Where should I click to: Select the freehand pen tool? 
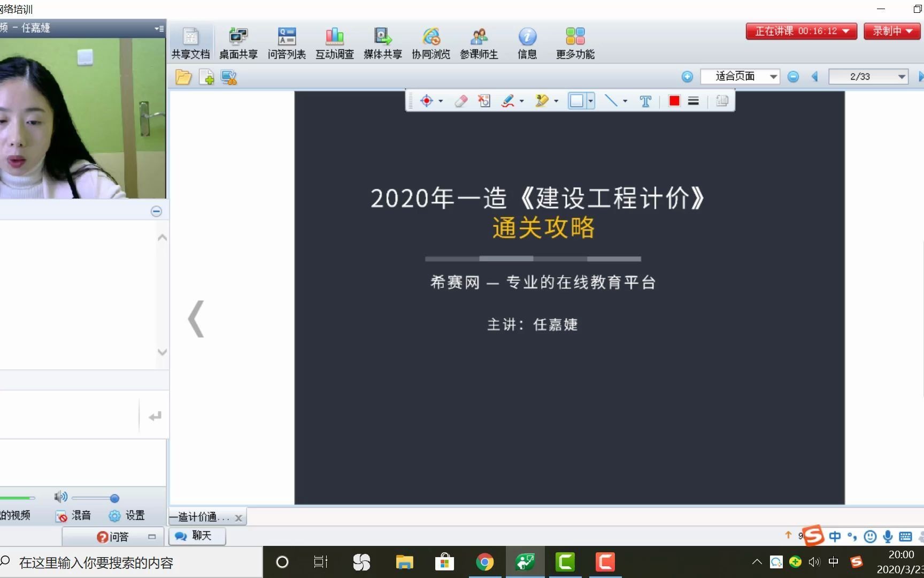click(508, 101)
